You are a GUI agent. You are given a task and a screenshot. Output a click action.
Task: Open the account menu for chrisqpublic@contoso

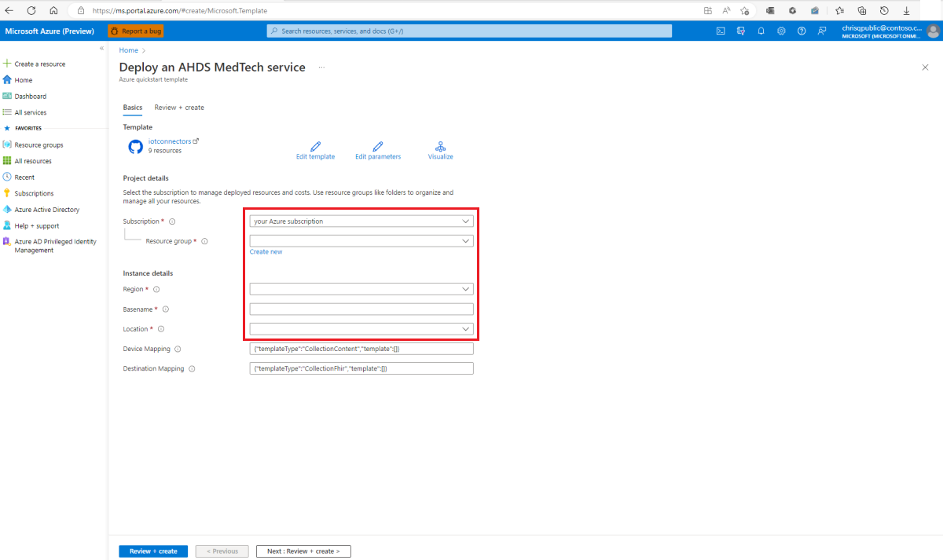coord(891,31)
